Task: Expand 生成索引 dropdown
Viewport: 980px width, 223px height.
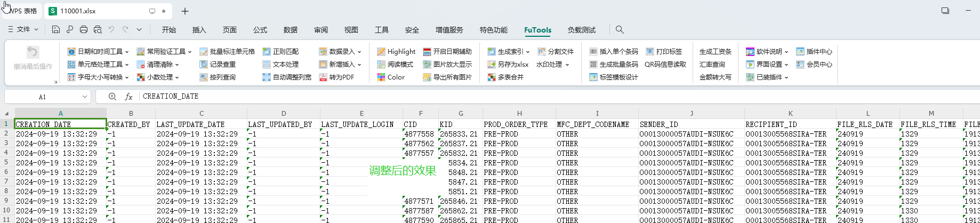Action: (528, 52)
